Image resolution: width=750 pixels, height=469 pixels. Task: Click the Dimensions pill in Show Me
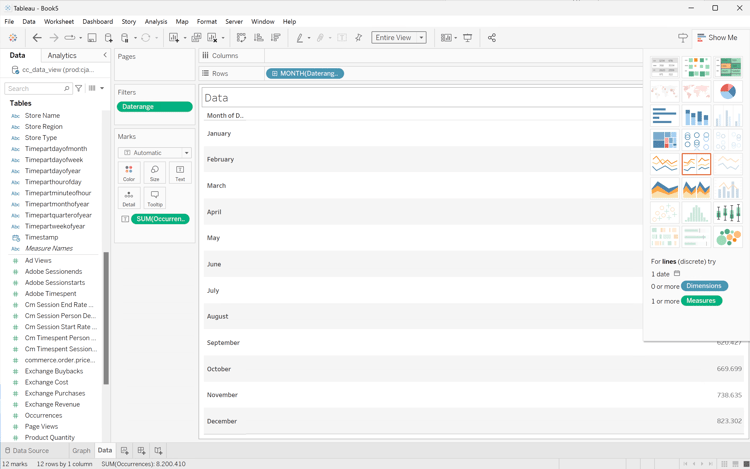pyautogui.click(x=704, y=286)
